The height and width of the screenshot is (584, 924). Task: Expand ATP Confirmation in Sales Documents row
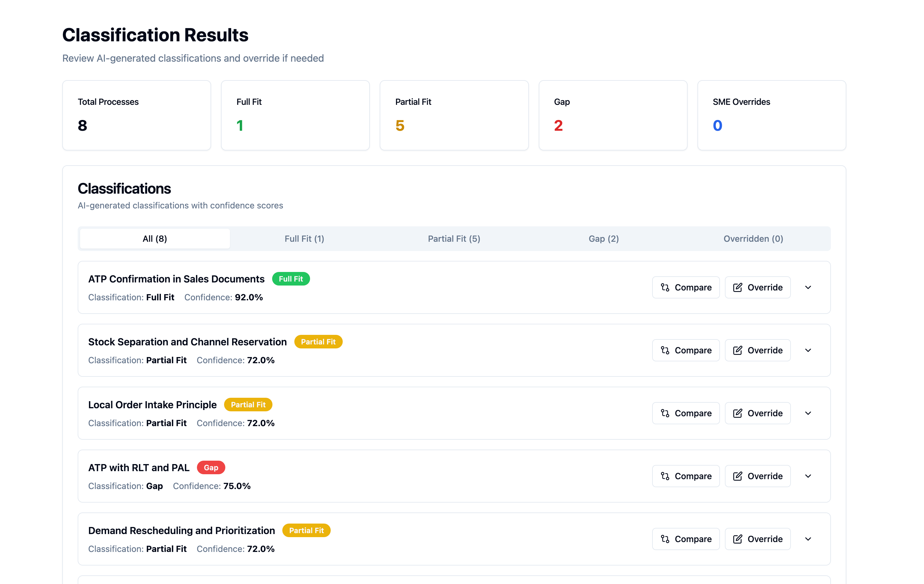click(x=808, y=287)
